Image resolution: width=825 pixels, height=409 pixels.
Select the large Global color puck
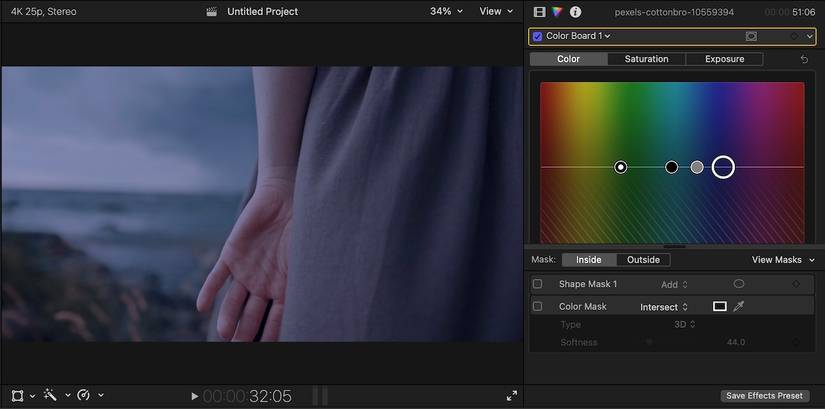click(723, 167)
